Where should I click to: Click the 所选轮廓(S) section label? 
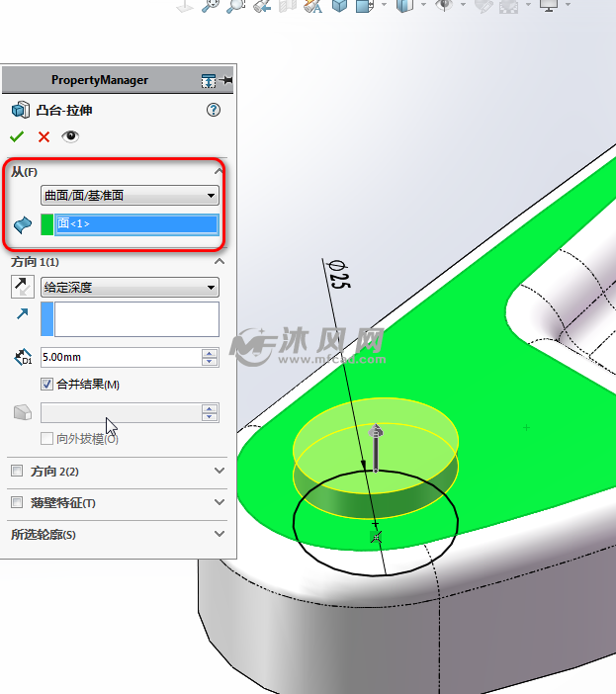pos(44,535)
